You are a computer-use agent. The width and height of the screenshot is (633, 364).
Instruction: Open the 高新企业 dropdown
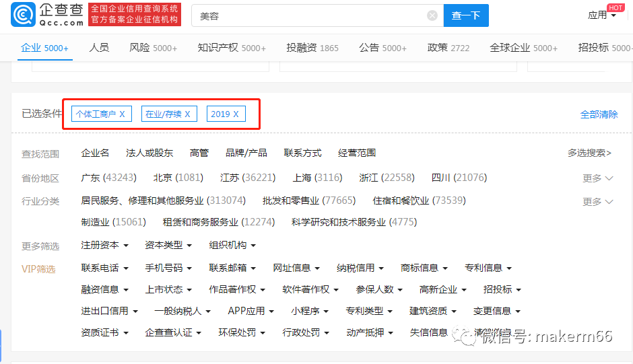click(443, 289)
